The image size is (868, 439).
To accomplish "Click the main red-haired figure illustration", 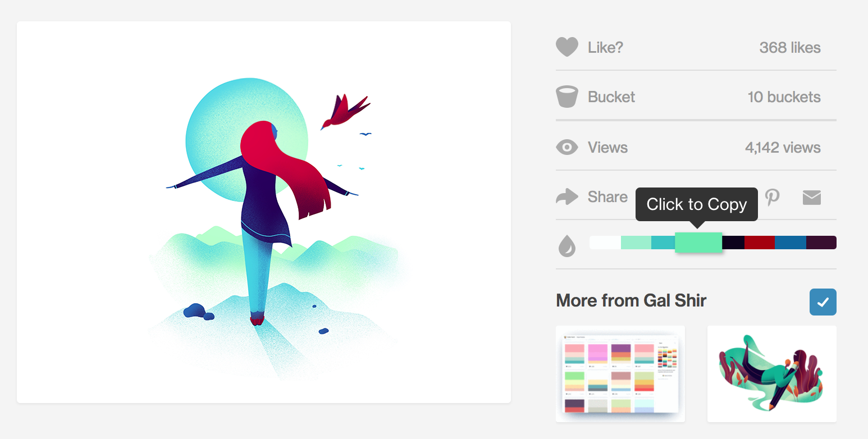I will (264, 212).
